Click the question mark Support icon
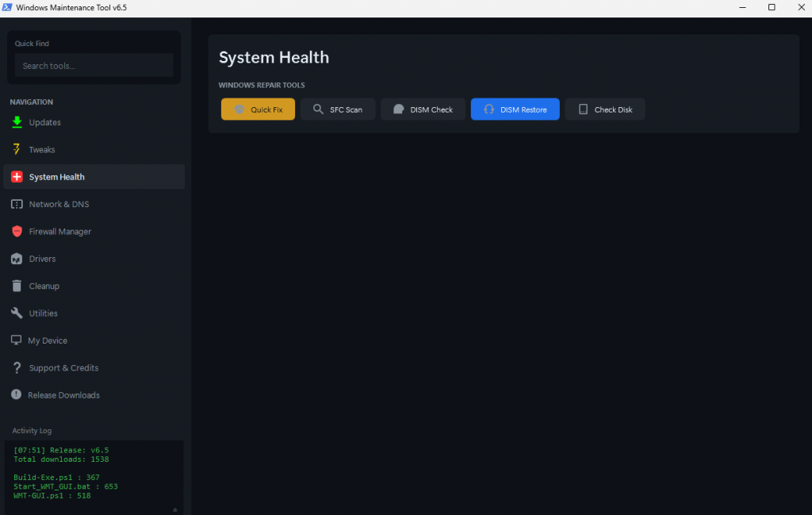This screenshot has width=812, height=515. 17,367
